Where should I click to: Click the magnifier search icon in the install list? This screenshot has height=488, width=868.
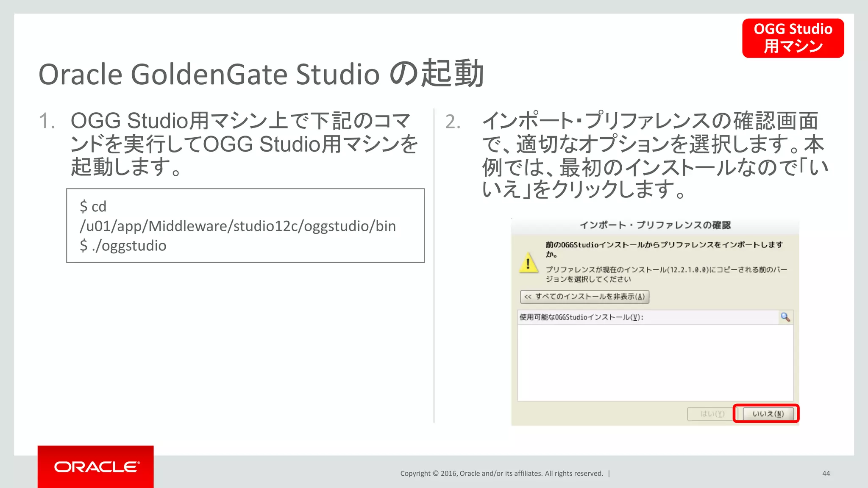(x=785, y=317)
